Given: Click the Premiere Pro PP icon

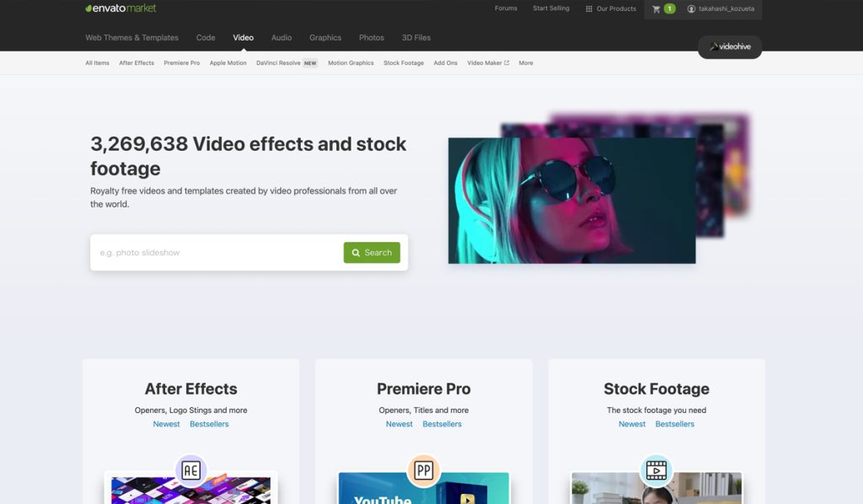Looking at the screenshot, I should pos(424,470).
